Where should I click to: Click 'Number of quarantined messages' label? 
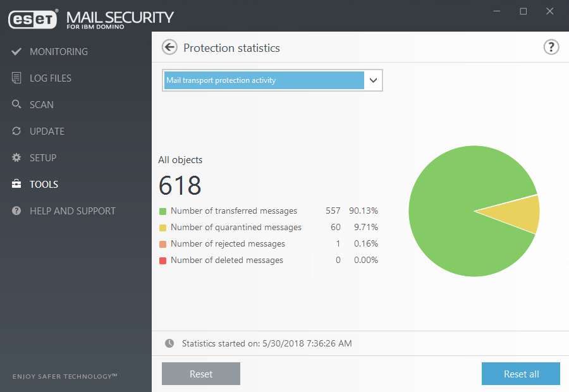(236, 227)
